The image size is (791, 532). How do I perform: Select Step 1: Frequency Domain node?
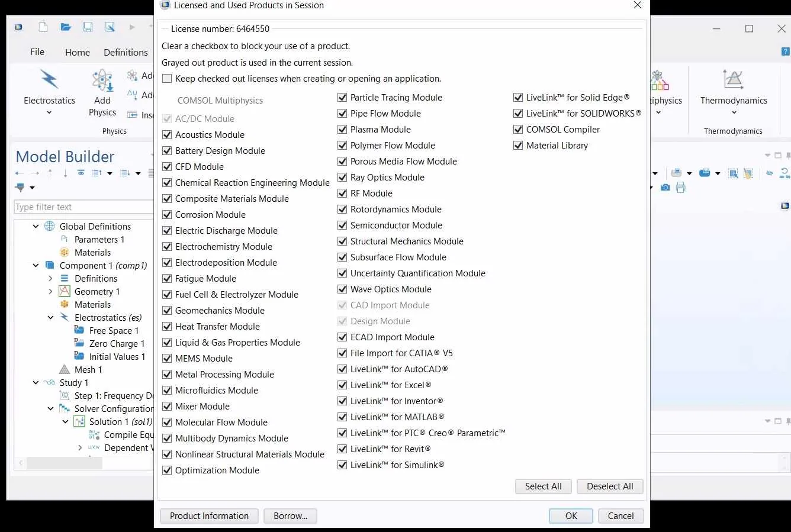point(114,395)
